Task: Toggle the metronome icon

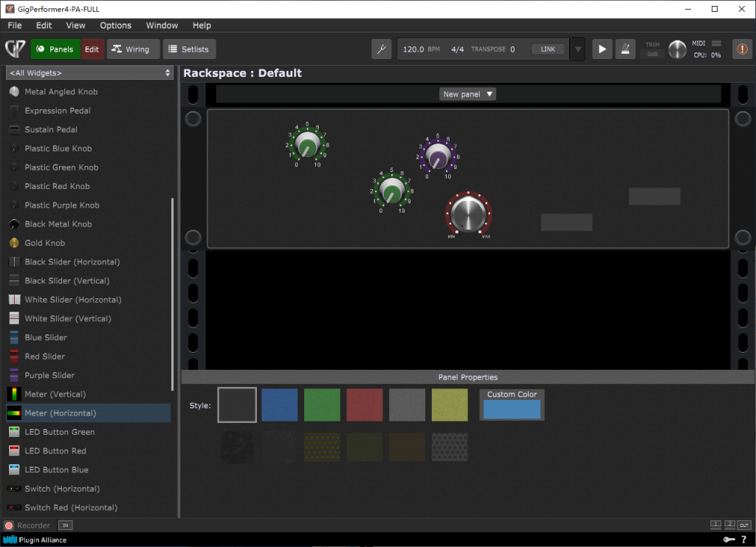Action: click(x=625, y=49)
